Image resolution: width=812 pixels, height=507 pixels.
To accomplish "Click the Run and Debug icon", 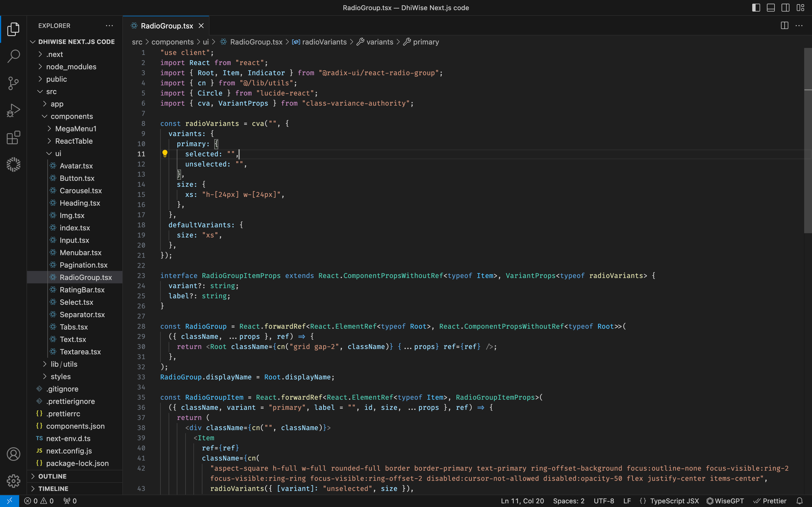I will tap(13, 110).
